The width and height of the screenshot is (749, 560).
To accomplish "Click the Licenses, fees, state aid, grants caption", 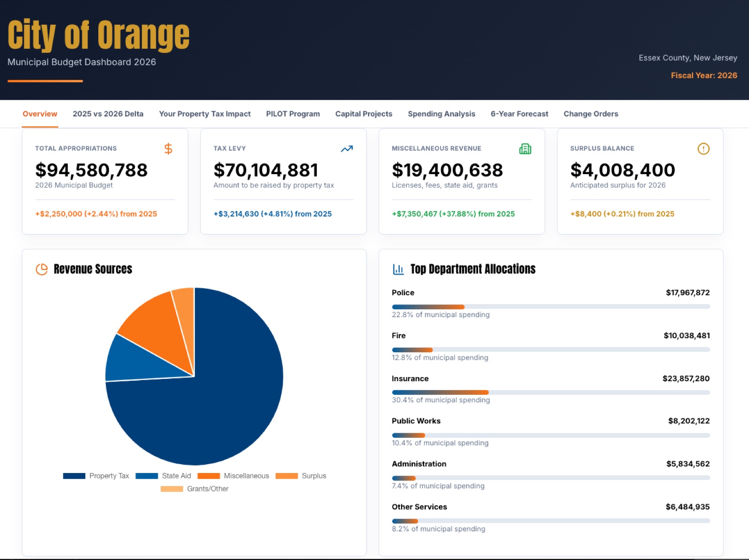I will point(445,185).
